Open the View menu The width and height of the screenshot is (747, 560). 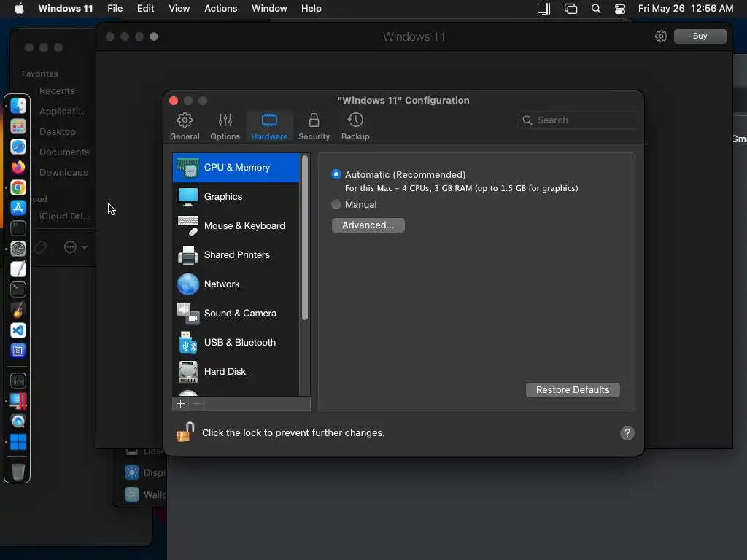click(179, 9)
